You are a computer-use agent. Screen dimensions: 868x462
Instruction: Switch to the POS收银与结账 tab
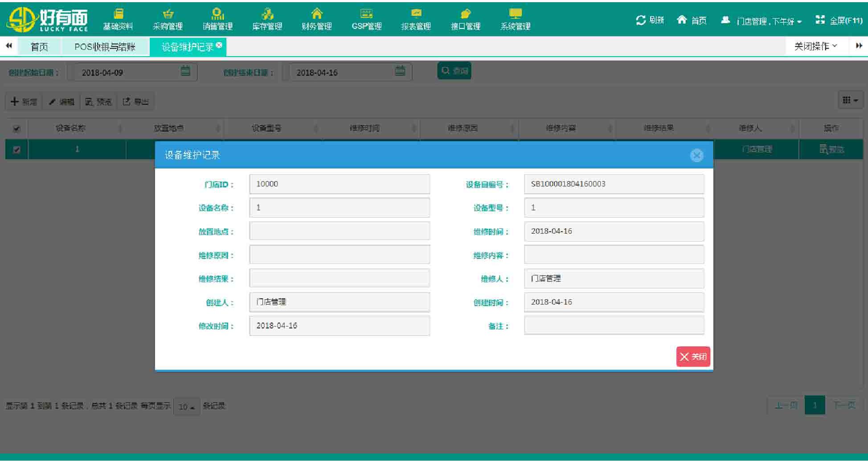pyautogui.click(x=106, y=46)
